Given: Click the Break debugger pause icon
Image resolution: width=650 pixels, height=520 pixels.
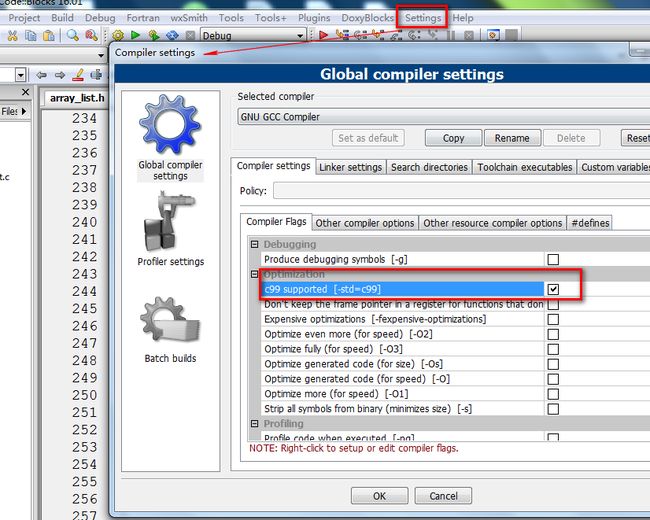Looking at the screenshot, I should (451, 36).
